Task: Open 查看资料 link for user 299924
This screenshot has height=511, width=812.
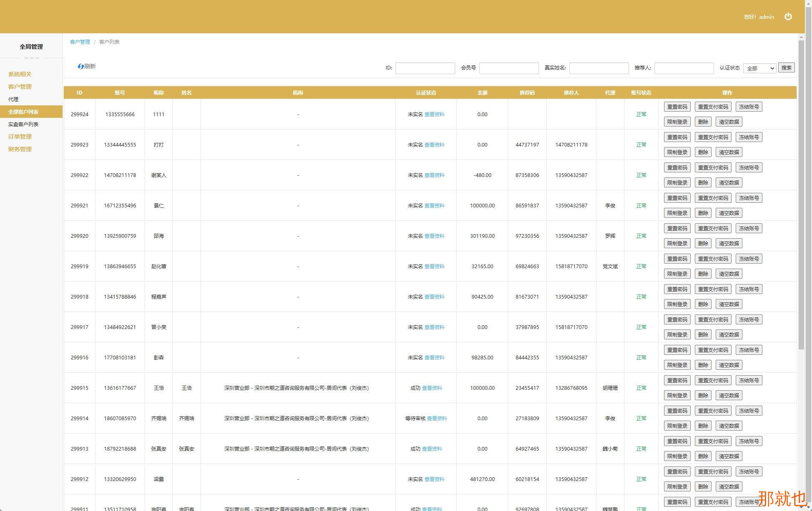Action: click(x=434, y=115)
